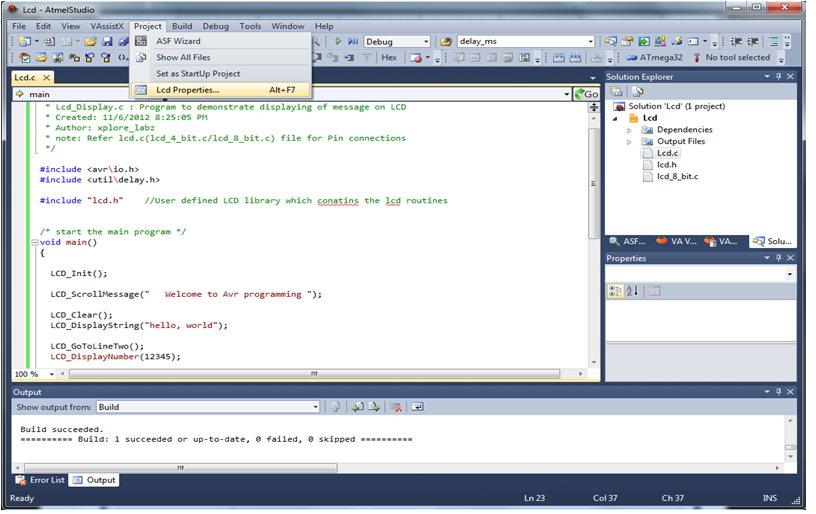Close the Lcd.c editor tab
Screen dimensions: 816x514
[x=46, y=78]
